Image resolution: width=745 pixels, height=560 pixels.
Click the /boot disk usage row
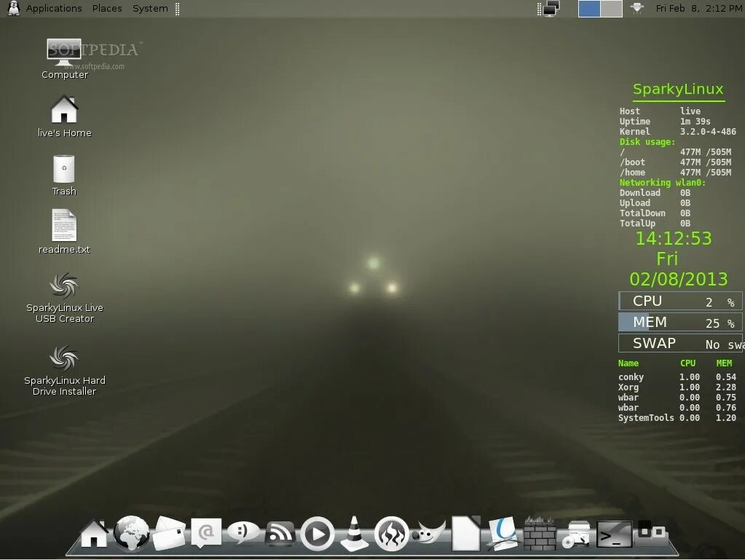(675, 162)
